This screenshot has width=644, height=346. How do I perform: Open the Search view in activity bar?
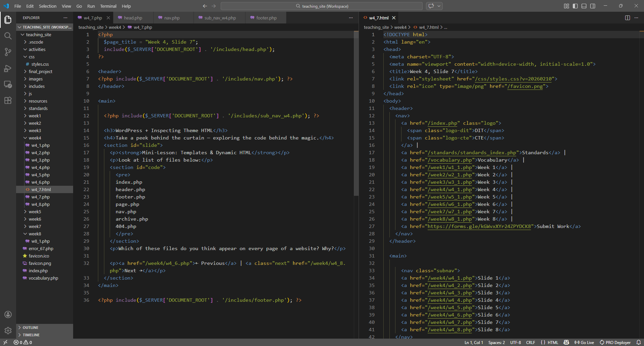(8, 36)
